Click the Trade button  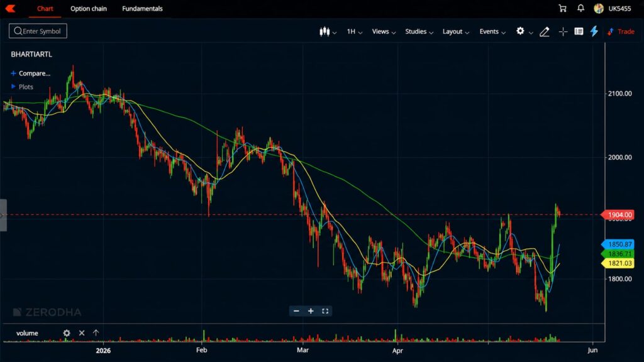[x=621, y=31]
